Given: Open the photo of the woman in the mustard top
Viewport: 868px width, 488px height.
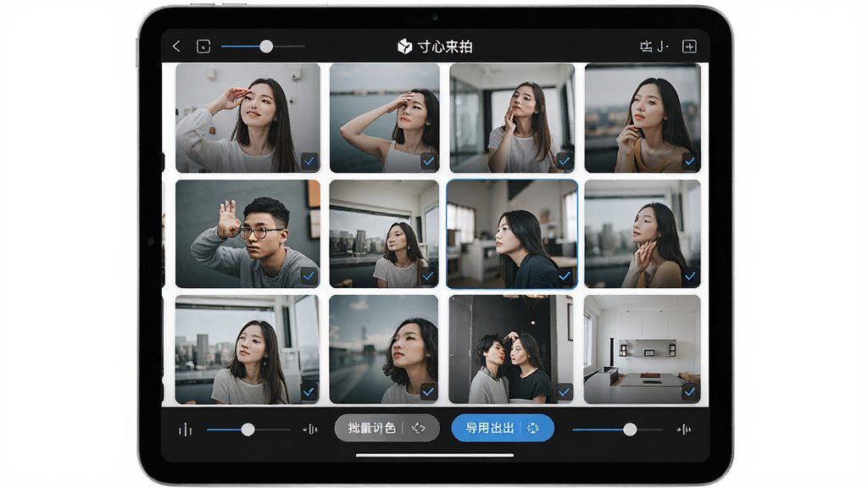Looking at the screenshot, I should (x=643, y=118).
